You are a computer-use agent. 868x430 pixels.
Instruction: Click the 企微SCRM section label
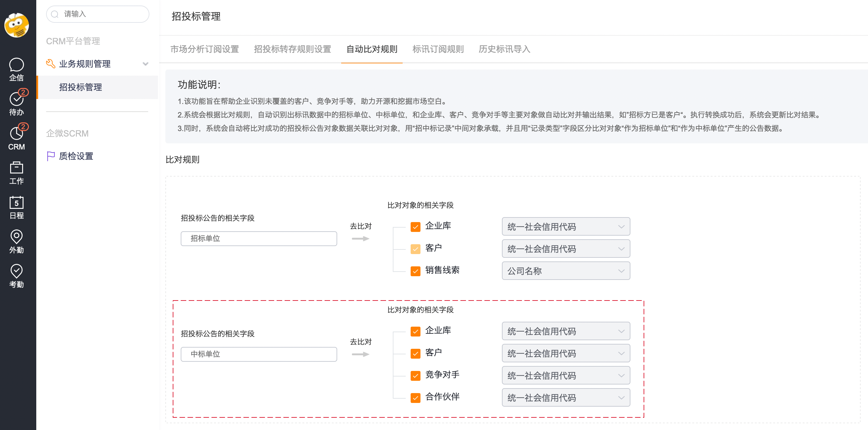(67, 133)
